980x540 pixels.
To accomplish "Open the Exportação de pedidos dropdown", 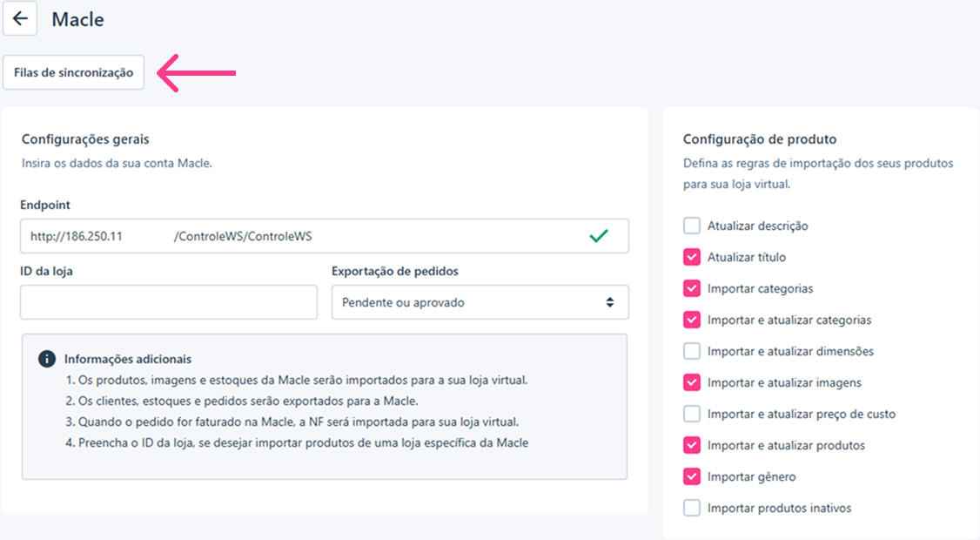I will click(480, 302).
